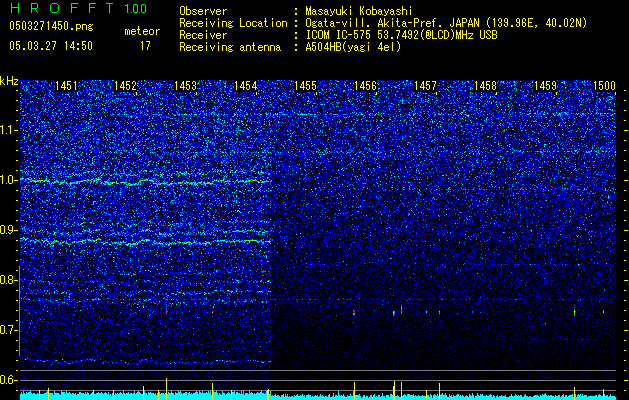
Task: Click the 1451 time marker
Action: click(66, 86)
